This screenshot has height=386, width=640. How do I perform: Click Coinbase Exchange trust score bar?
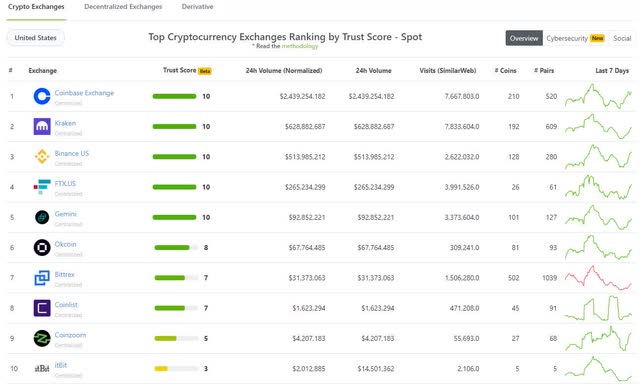coord(174,96)
